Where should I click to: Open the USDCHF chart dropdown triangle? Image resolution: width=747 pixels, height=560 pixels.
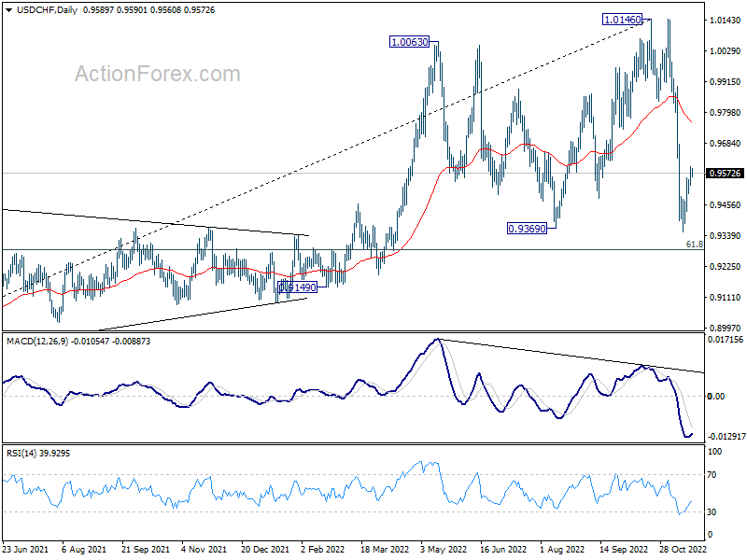point(9,10)
